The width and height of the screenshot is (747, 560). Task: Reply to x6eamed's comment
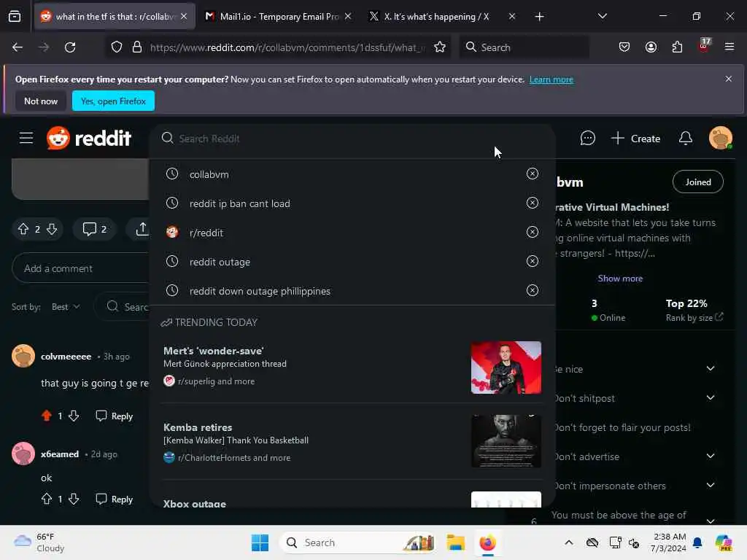pos(115,499)
